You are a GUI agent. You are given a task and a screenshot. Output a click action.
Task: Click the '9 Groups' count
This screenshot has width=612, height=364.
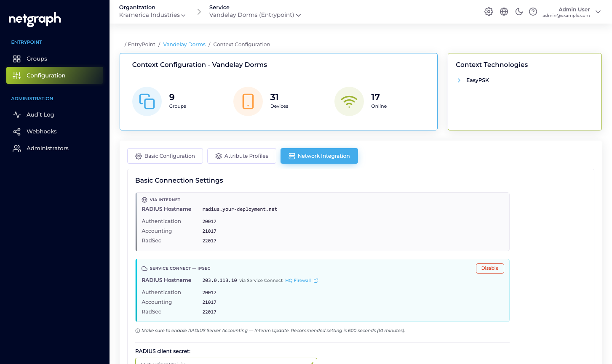pyautogui.click(x=177, y=101)
